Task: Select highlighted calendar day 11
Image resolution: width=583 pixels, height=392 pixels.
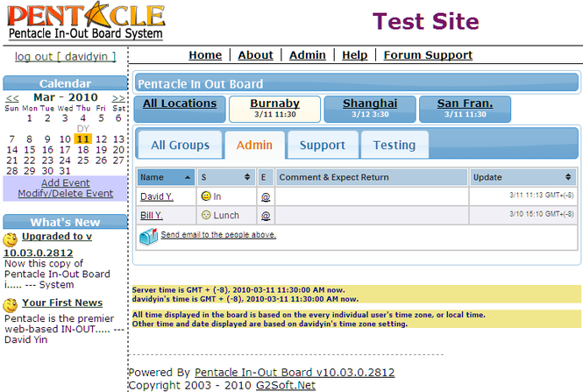Action: pyautogui.click(x=83, y=139)
